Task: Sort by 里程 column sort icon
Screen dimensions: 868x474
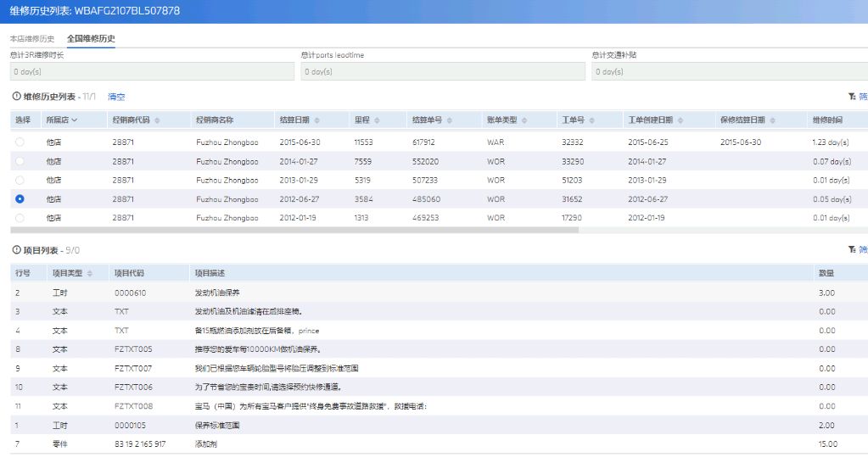Action: pyautogui.click(x=377, y=120)
